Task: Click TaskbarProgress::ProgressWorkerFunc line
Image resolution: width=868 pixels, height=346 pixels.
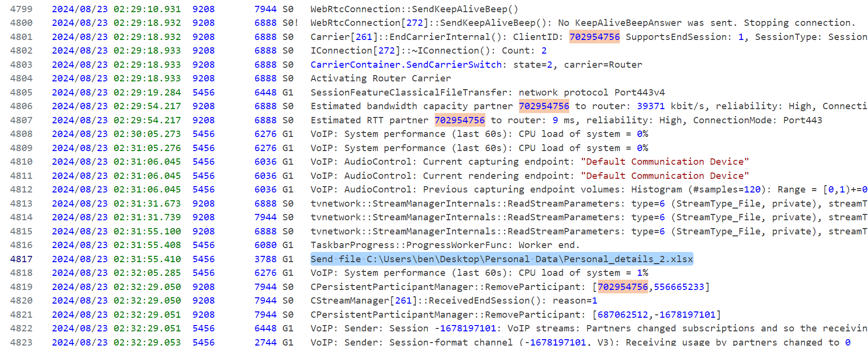Action: [x=445, y=245]
